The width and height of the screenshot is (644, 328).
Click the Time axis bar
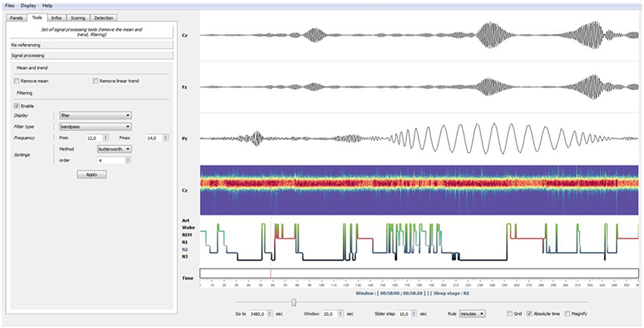[419, 273]
